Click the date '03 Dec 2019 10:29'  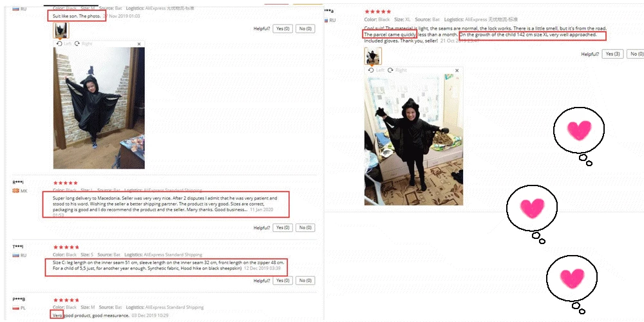pos(150,315)
